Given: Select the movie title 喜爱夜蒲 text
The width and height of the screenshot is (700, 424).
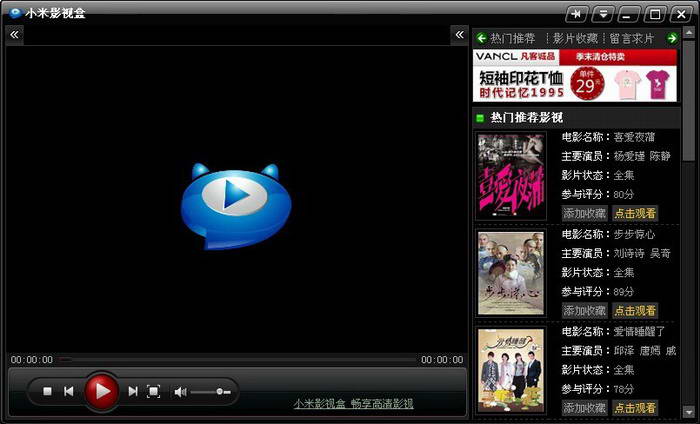Looking at the screenshot, I should 634,137.
